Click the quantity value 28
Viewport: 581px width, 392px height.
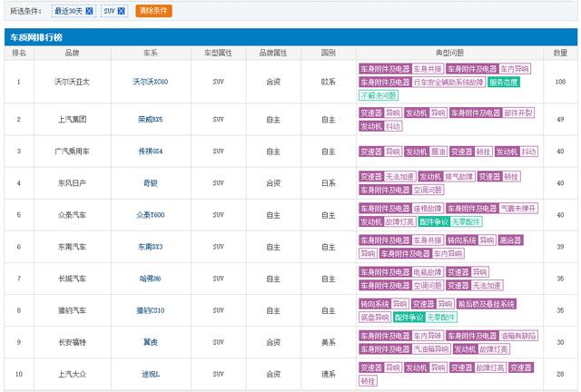(x=560, y=374)
